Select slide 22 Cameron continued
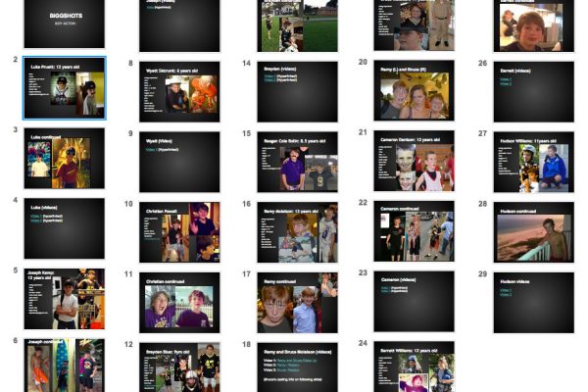The height and width of the screenshot is (392, 588). point(414,230)
